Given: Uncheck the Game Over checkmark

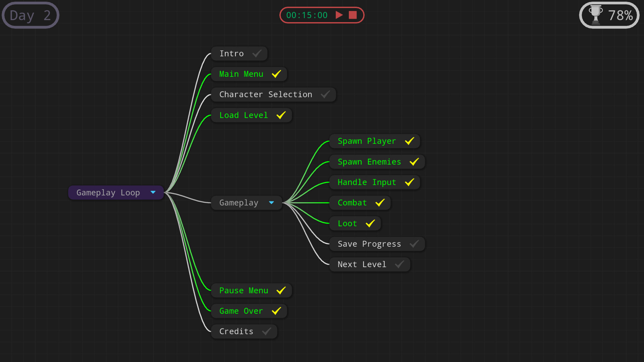Looking at the screenshot, I should pos(276,311).
